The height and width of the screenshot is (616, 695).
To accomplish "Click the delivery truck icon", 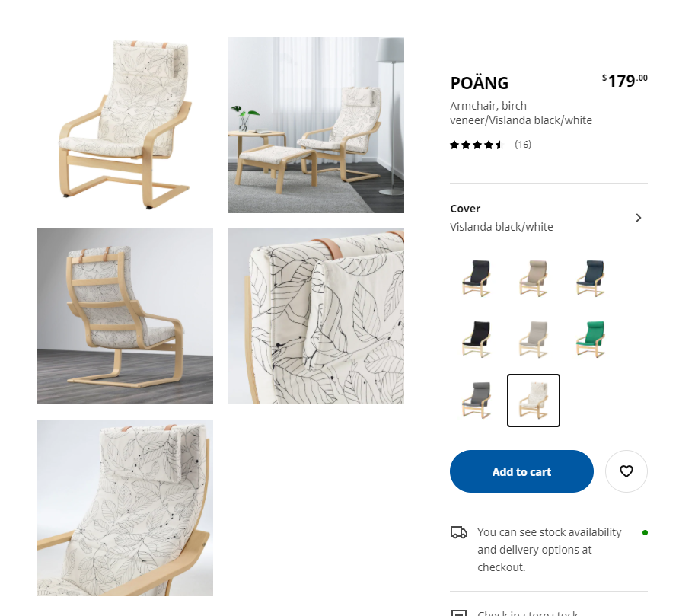I will [459, 532].
